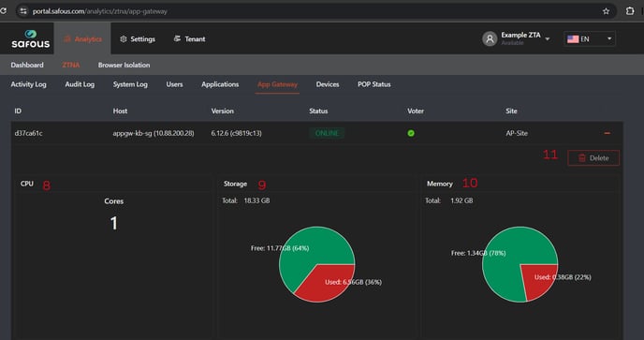Viewport: 644px width, 340px height.
Task: Bookmark this page with the star icon
Action: click(x=606, y=11)
